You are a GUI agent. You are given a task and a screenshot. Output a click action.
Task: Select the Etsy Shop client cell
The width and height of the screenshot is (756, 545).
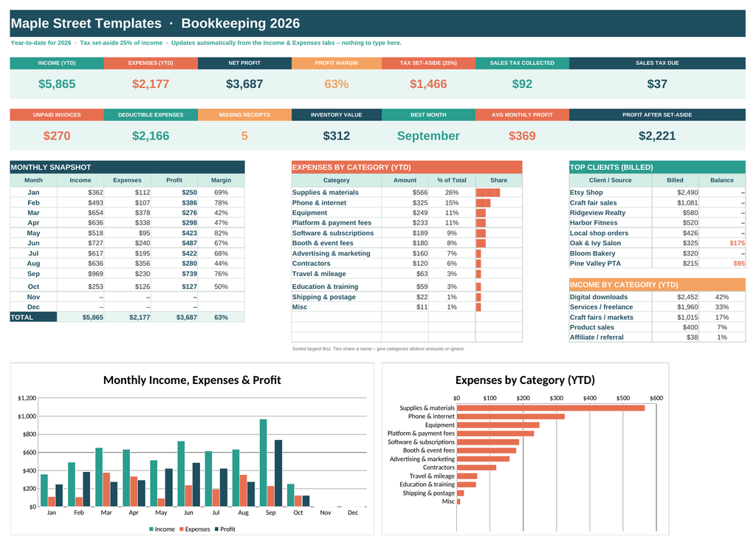click(611, 193)
